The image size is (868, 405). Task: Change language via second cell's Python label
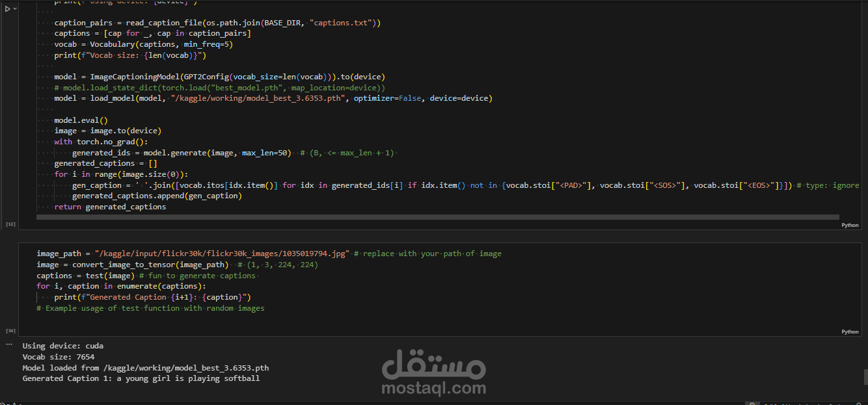coord(850,332)
